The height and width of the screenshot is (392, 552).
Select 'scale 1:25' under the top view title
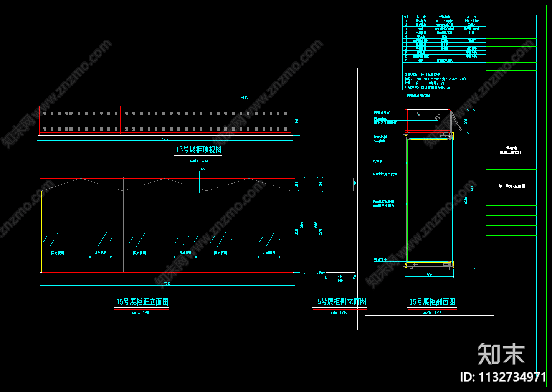199,160
